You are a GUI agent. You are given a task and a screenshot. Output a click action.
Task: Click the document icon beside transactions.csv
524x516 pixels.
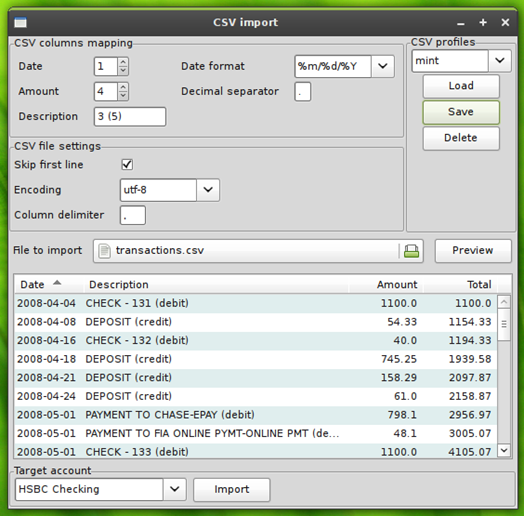(x=104, y=251)
